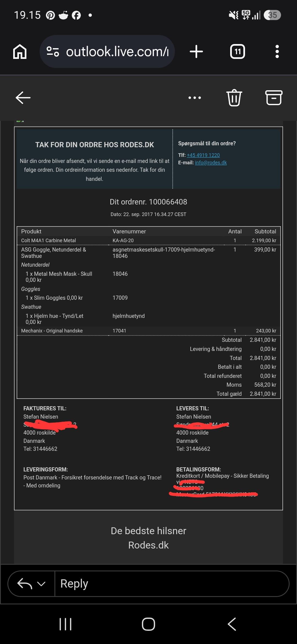
Task: Tap the reply arrow icon
Action: click(25, 584)
